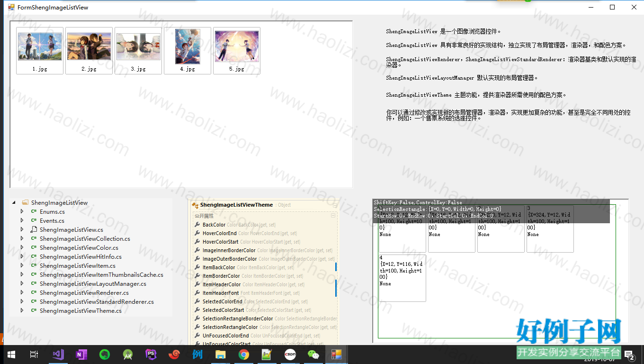Open the CSDN app from taskbar
This screenshot has height=364, width=644.
[x=290, y=355]
